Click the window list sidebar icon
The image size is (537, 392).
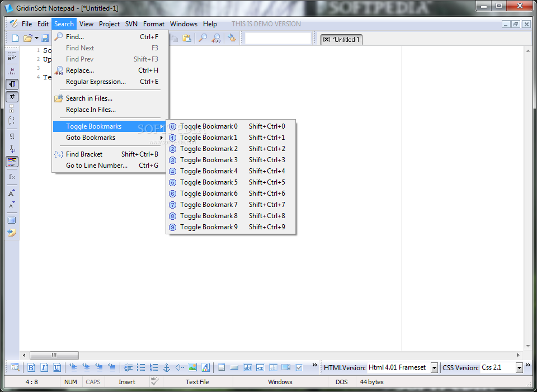pyautogui.click(x=12, y=220)
